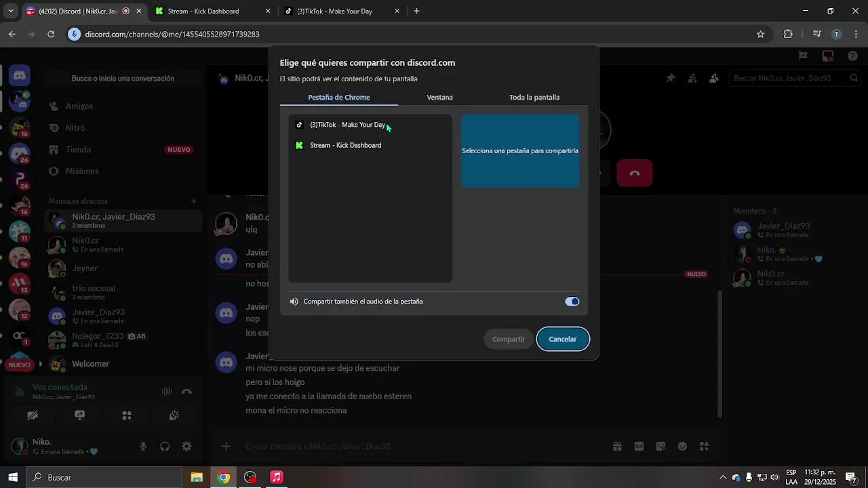Image resolution: width=868 pixels, height=488 pixels.
Task: Toggle sharing tab audio switch off
Action: pyautogui.click(x=572, y=302)
